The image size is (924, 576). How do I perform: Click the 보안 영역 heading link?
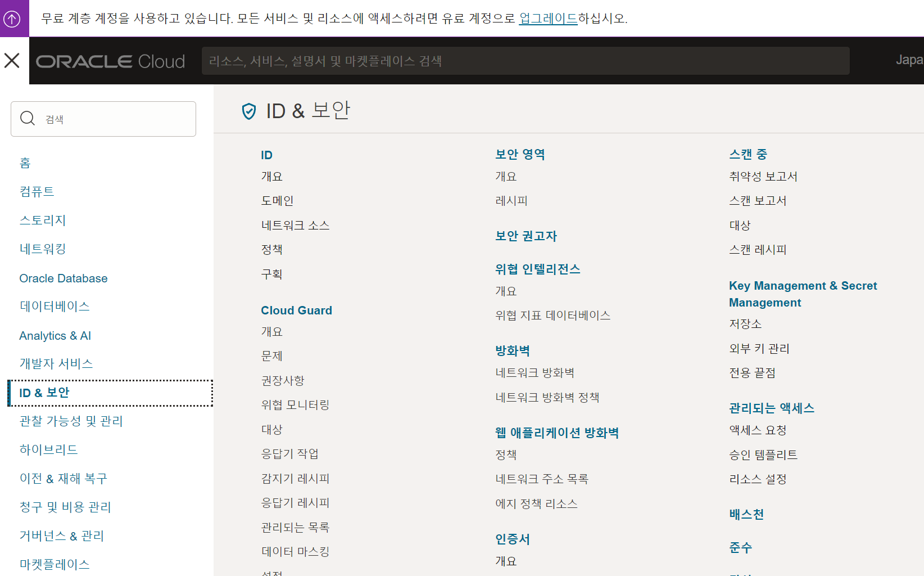coord(520,155)
